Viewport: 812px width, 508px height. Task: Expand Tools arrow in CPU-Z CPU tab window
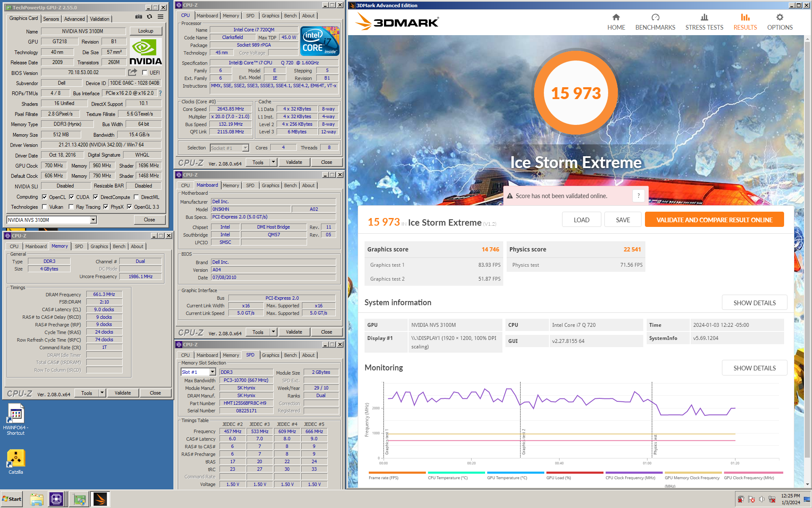pyautogui.click(x=274, y=162)
